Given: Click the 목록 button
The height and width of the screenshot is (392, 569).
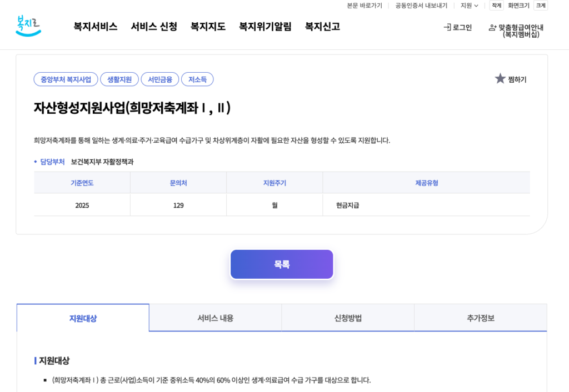Looking at the screenshot, I should 282,264.
